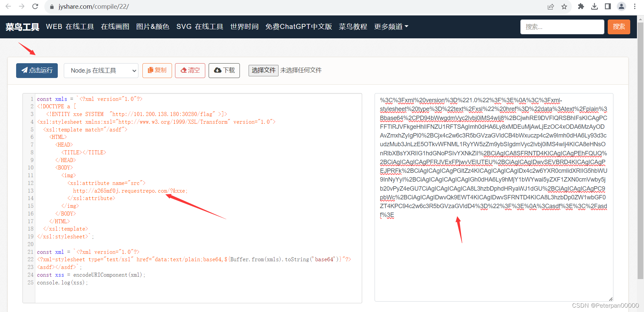Screen dimensions: 644x312
Task: Click the 搜索 search input field
Action: (562, 27)
